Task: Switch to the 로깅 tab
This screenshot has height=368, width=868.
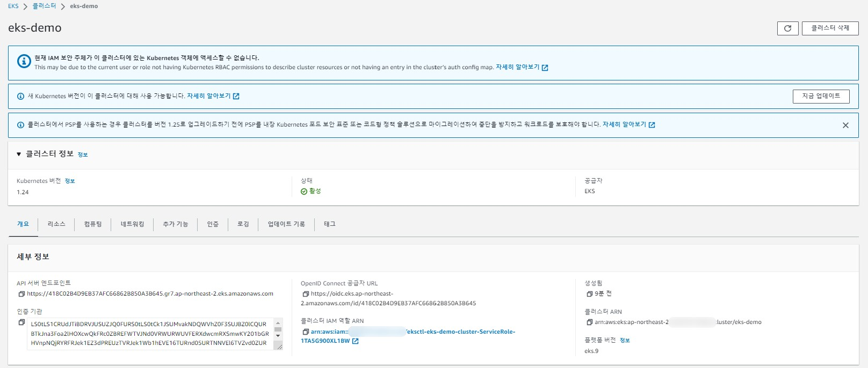Action: 243,224
